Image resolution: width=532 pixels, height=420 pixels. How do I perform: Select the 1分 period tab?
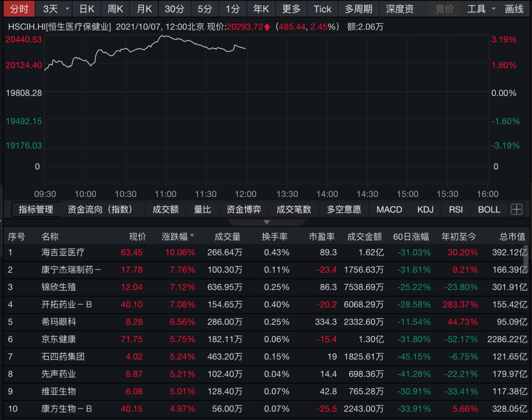tap(233, 9)
